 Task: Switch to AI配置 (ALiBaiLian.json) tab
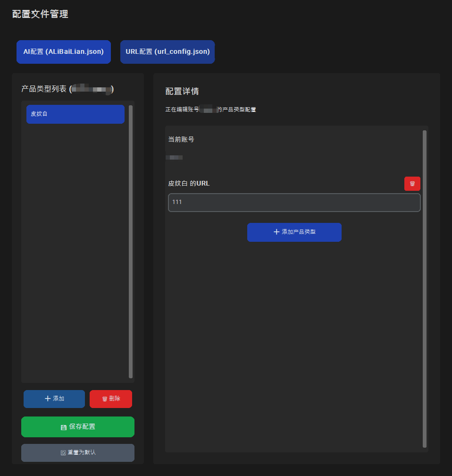[x=64, y=52]
